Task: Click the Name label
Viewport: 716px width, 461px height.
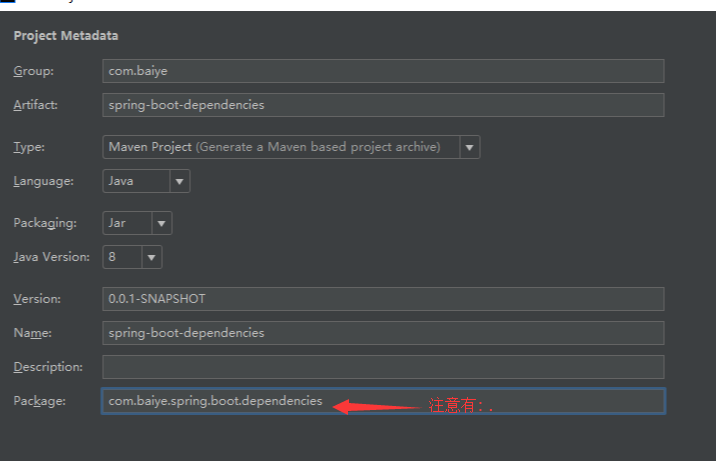Action: click(x=32, y=333)
